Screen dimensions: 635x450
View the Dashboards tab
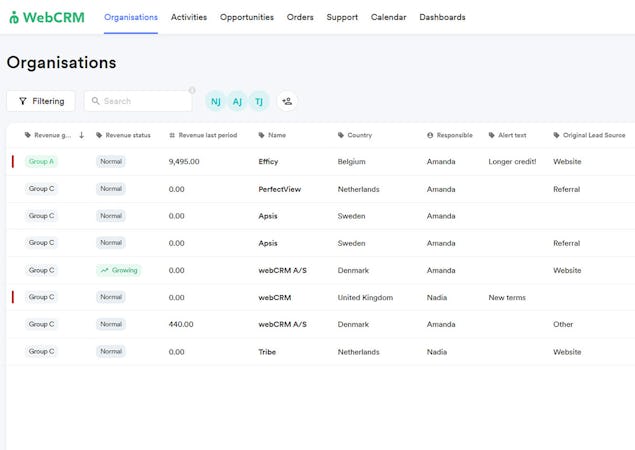pos(442,17)
